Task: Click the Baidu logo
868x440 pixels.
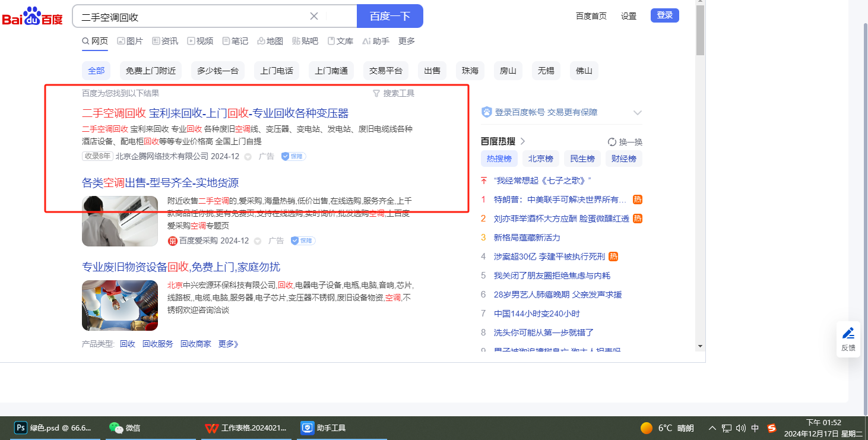Action: coord(33,17)
